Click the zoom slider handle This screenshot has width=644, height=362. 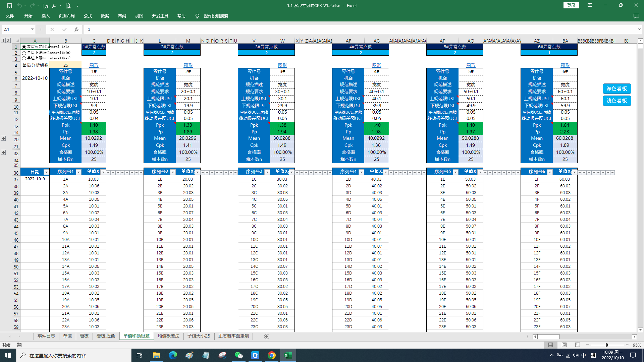(606, 345)
